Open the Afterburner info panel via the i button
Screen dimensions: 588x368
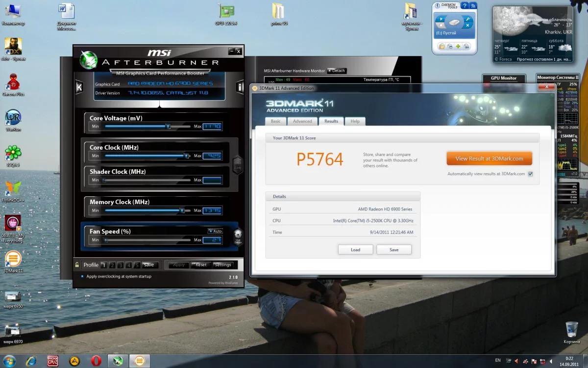click(240, 87)
